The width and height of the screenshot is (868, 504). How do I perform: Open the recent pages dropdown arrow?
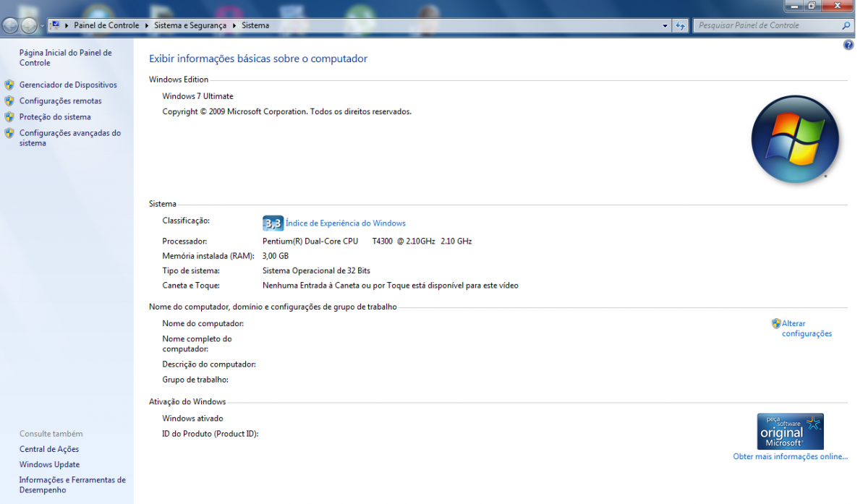pos(42,26)
